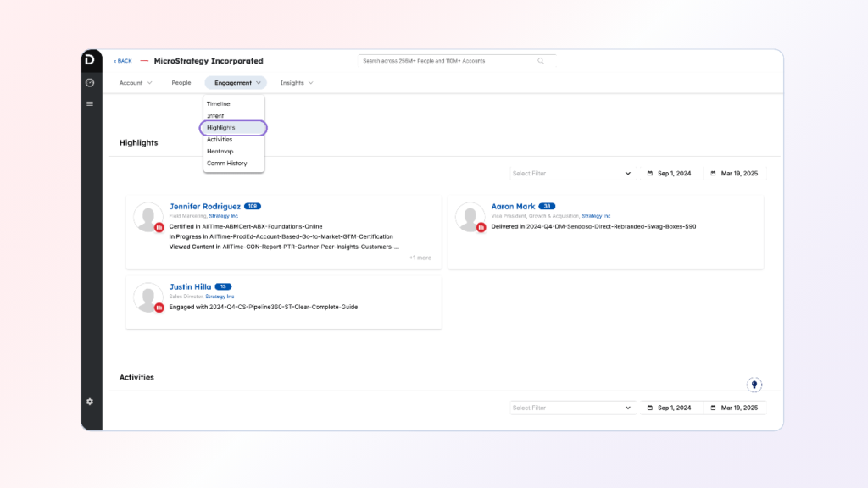Click calendar icon beside Activities Mar 19, 2025

(x=713, y=408)
